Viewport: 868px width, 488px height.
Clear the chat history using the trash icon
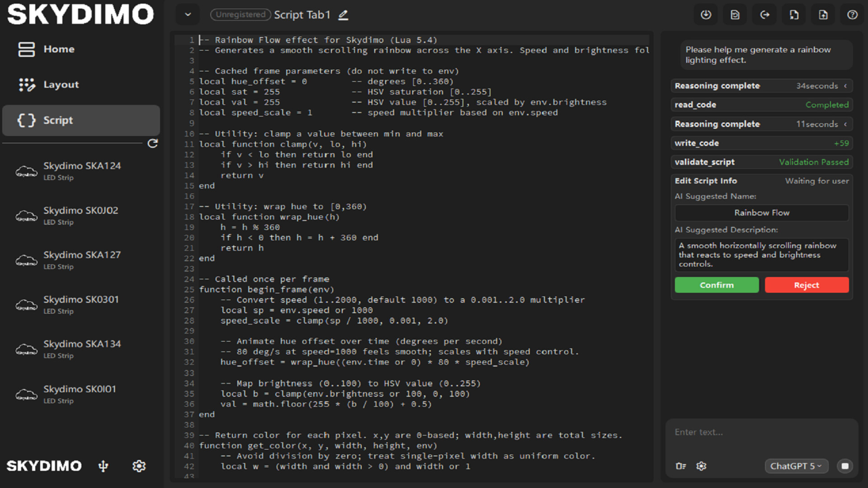pyautogui.click(x=681, y=466)
